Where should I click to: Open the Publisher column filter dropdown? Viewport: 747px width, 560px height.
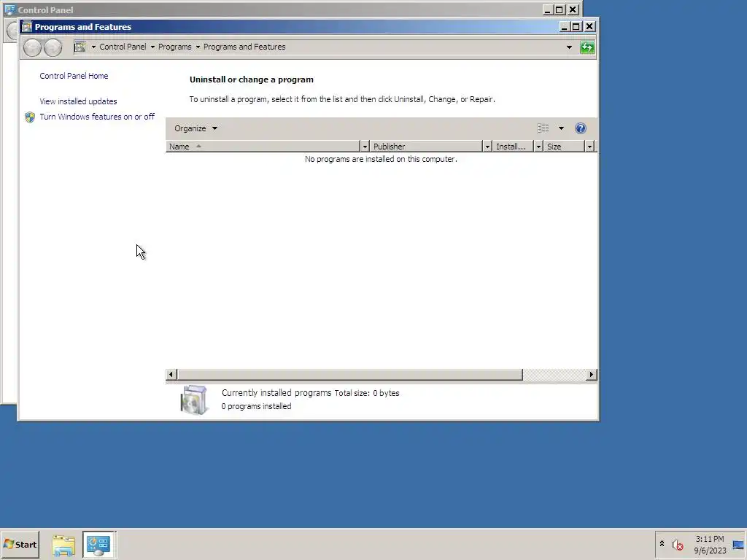coord(487,147)
